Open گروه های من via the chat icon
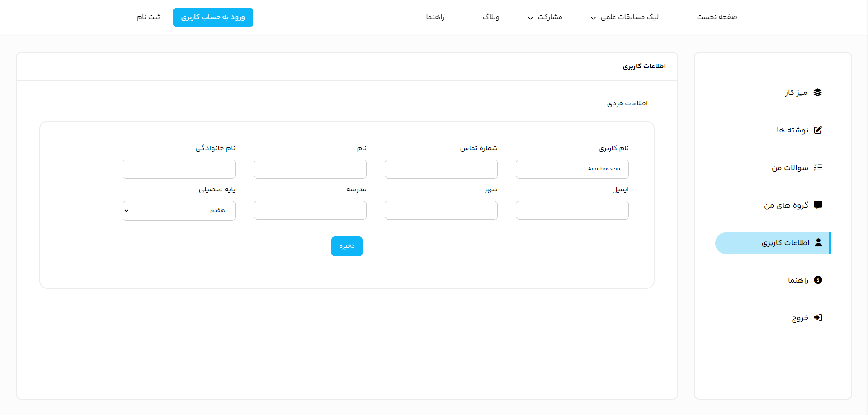 [818, 205]
